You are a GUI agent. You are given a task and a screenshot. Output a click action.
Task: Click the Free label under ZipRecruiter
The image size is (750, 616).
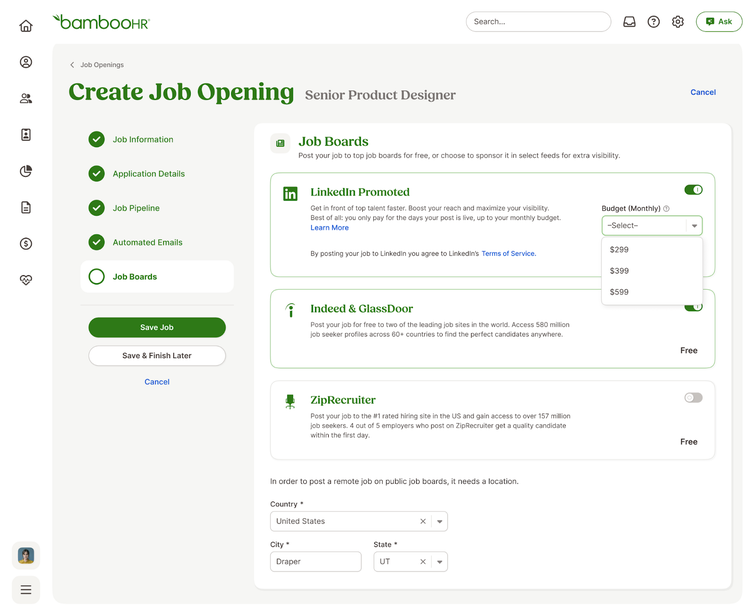(x=689, y=442)
